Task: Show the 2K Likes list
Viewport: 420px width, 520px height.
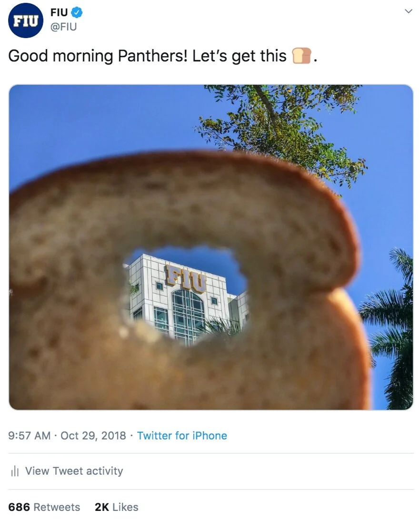Action: pos(117,507)
